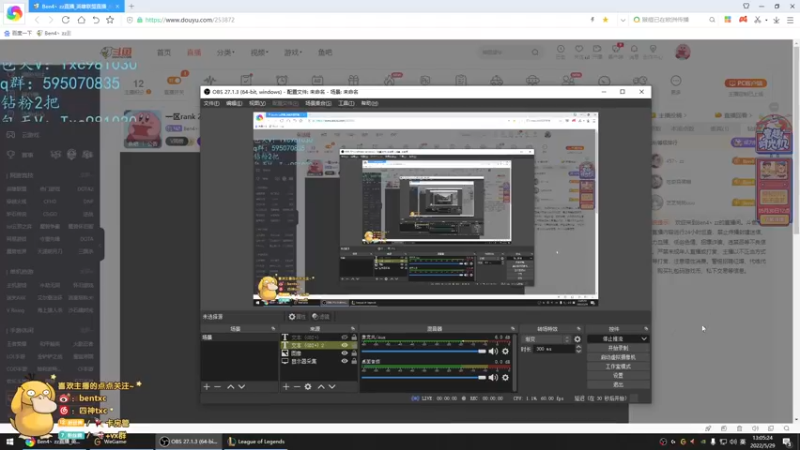Viewport: 800px width, 450px height.
Task: Click the douyu.com address bar
Action: 357,20
